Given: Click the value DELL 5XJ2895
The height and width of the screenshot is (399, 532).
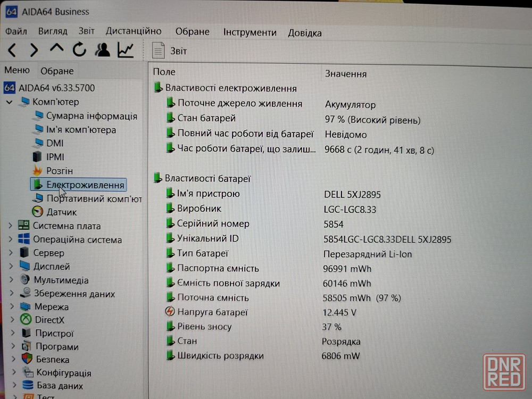Looking at the screenshot, I should point(352,194).
